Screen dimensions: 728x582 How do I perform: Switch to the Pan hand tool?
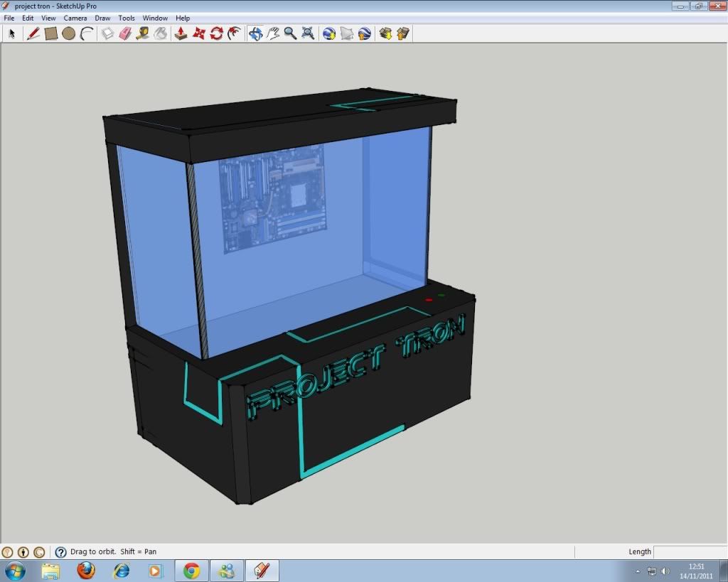pos(273,33)
